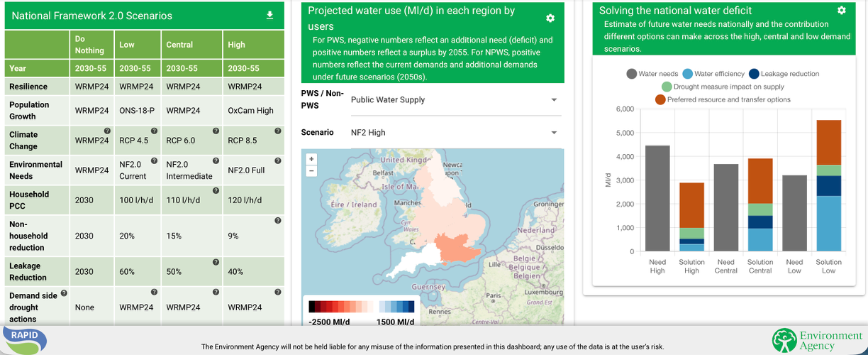The image size is (868, 355).
Task: Toggle Water efficiency series in chart legend
Action: [x=713, y=74]
